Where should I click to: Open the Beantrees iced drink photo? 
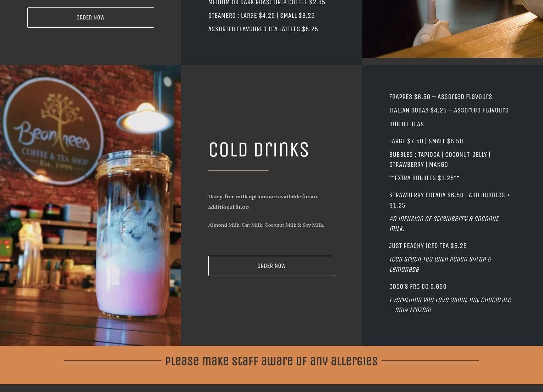pyautogui.click(x=90, y=205)
